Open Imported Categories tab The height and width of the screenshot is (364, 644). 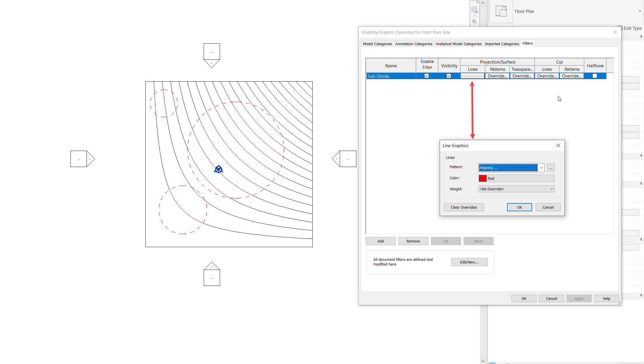[x=502, y=44]
